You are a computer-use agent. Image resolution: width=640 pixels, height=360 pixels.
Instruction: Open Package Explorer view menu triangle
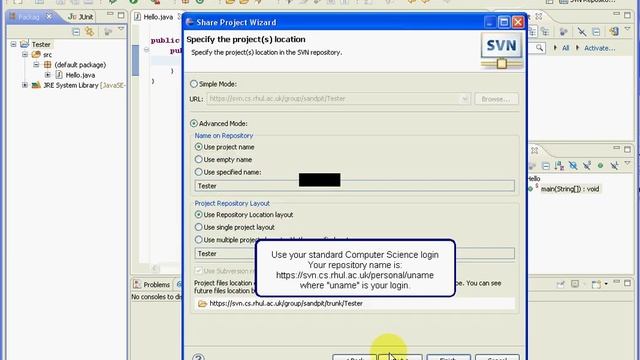click(x=121, y=29)
